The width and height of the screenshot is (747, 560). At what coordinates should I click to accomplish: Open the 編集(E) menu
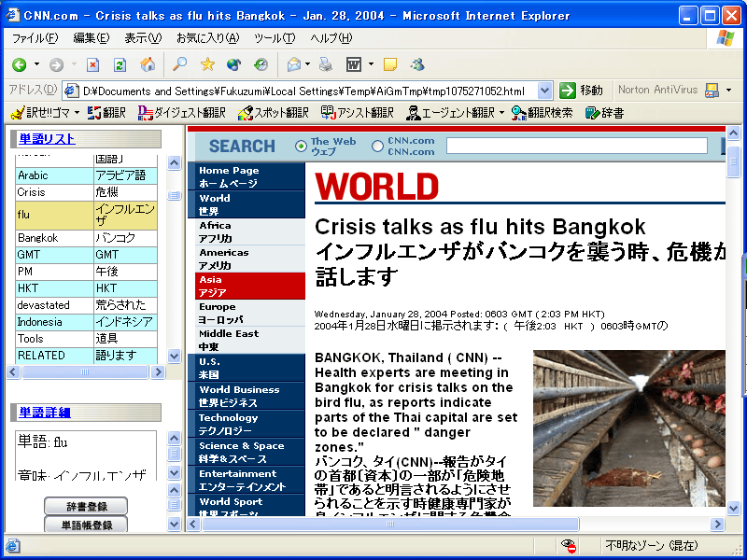(91, 38)
